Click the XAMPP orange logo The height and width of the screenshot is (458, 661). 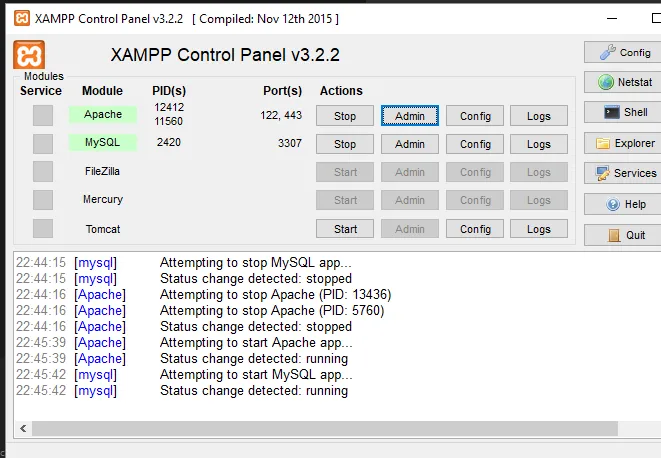click(29, 55)
